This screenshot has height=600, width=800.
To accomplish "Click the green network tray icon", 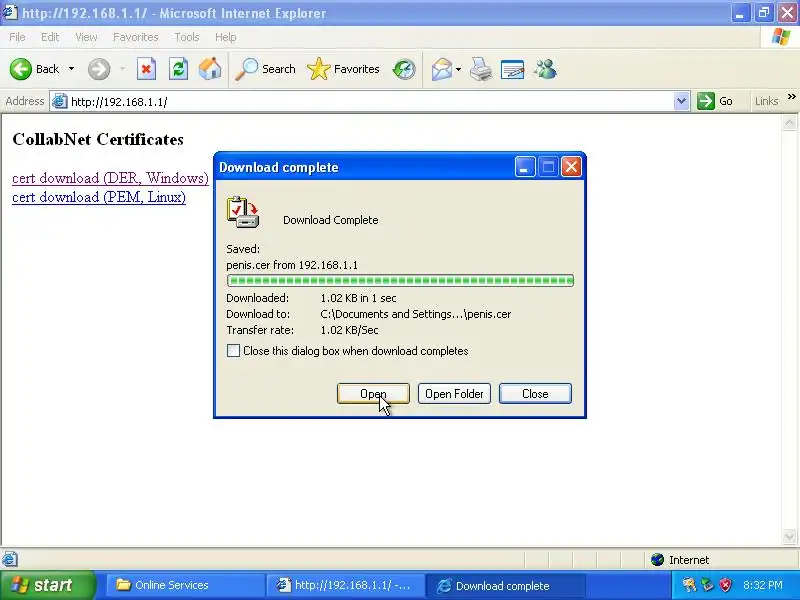I will [x=707, y=585].
